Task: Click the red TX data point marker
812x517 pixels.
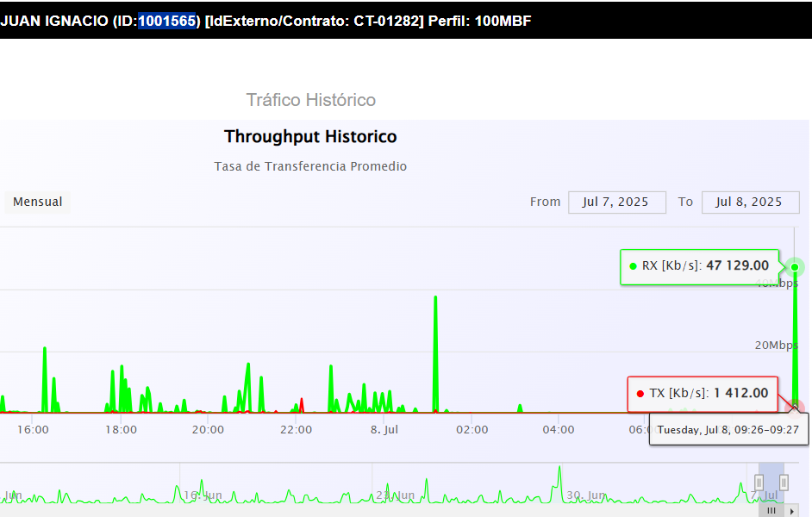Action: tap(796, 408)
